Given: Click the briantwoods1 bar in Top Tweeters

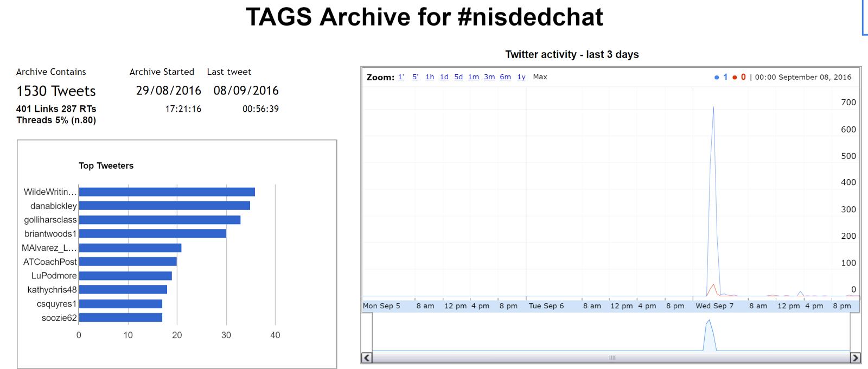Looking at the screenshot, I should 152,234.
